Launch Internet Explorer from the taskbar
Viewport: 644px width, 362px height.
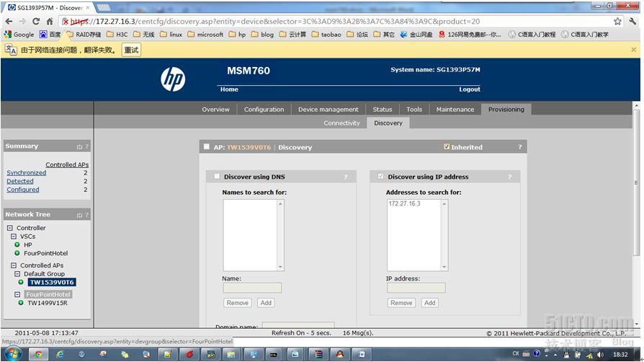60,354
